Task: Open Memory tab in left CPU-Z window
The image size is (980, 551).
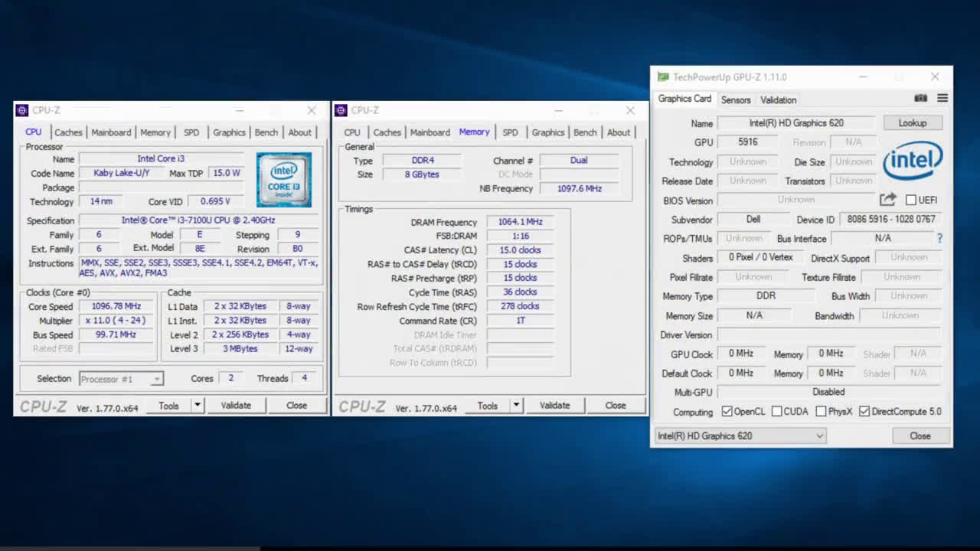Action: (x=155, y=132)
